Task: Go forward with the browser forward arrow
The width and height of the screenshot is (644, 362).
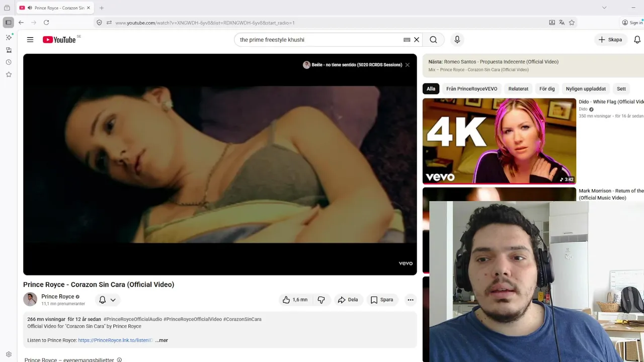Action: [x=34, y=23]
